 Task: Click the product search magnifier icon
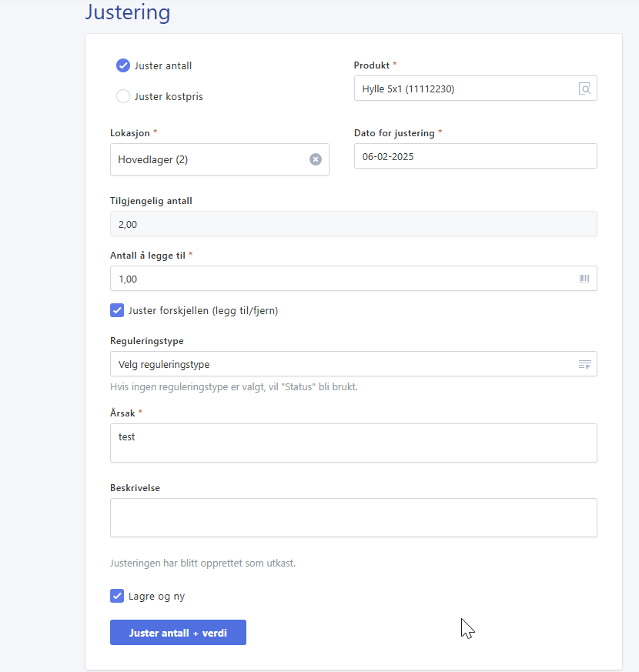584,89
